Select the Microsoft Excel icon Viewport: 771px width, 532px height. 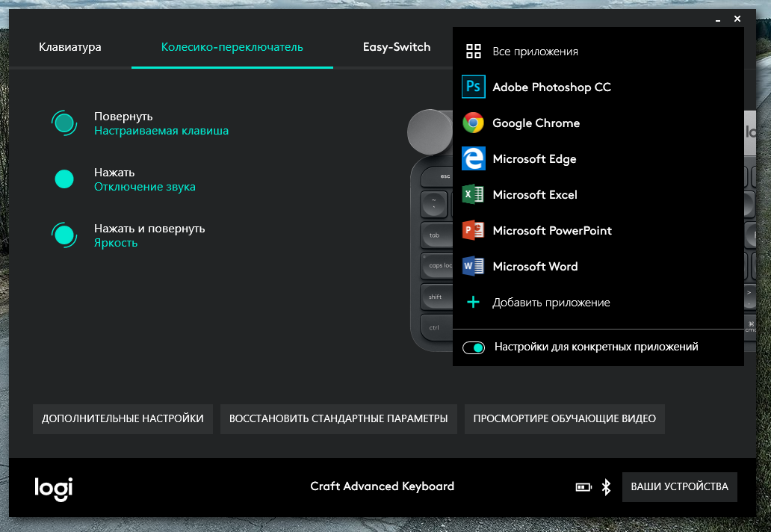click(x=474, y=194)
